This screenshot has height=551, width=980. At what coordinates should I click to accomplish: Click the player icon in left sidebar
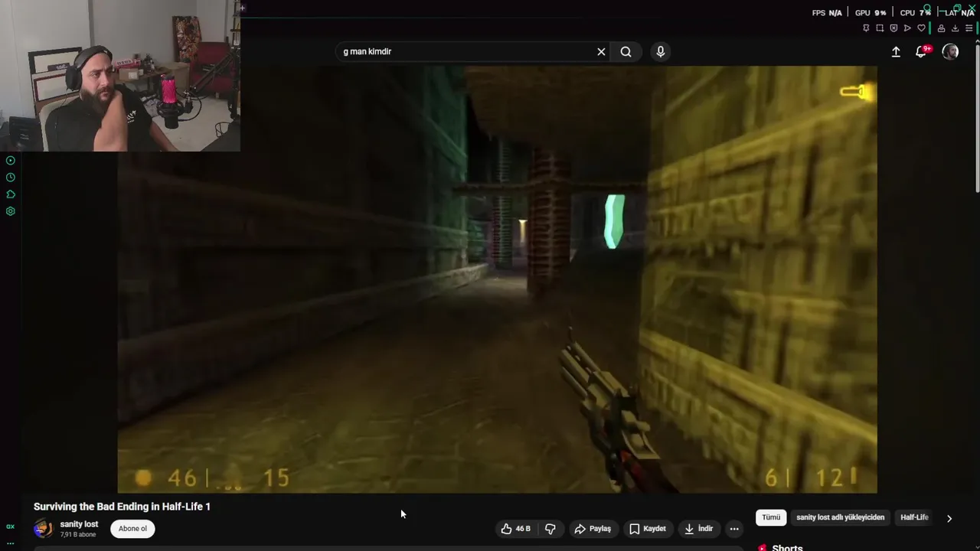(x=11, y=161)
